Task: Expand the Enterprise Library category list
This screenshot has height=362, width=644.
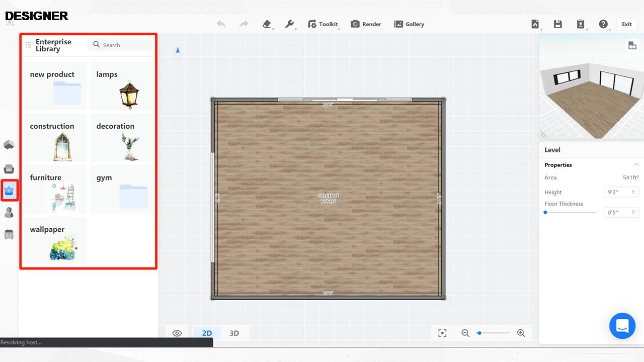Action: click(28, 45)
